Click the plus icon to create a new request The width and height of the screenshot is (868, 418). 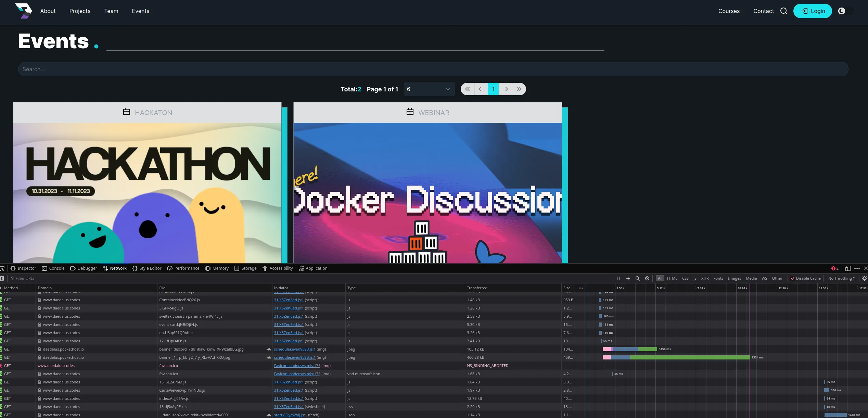pos(628,278)
